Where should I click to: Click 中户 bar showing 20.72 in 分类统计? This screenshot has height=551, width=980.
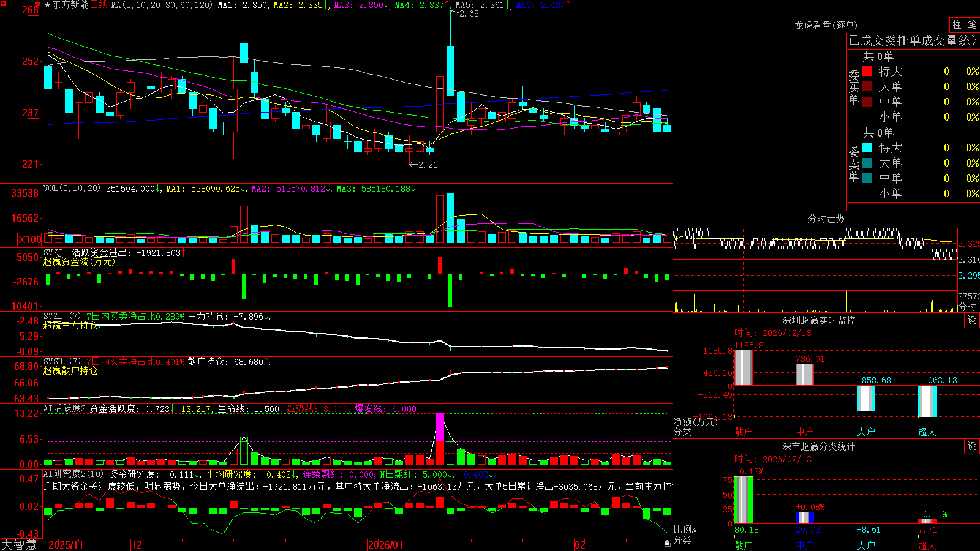point(804,517)
